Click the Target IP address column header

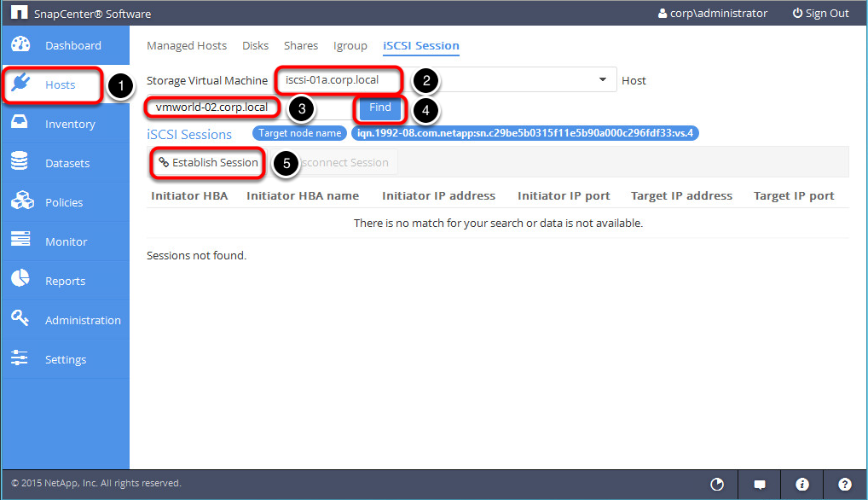[x=681, y=196]
